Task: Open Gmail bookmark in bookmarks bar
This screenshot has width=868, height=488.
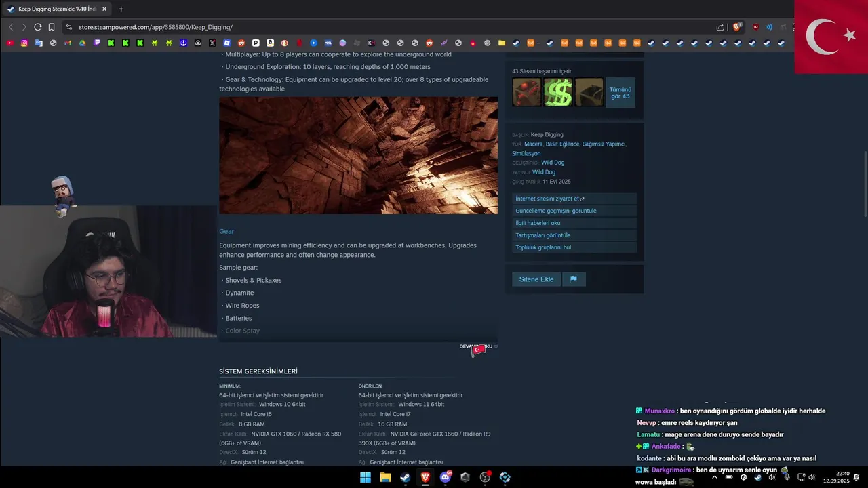Action: point(68,43)
